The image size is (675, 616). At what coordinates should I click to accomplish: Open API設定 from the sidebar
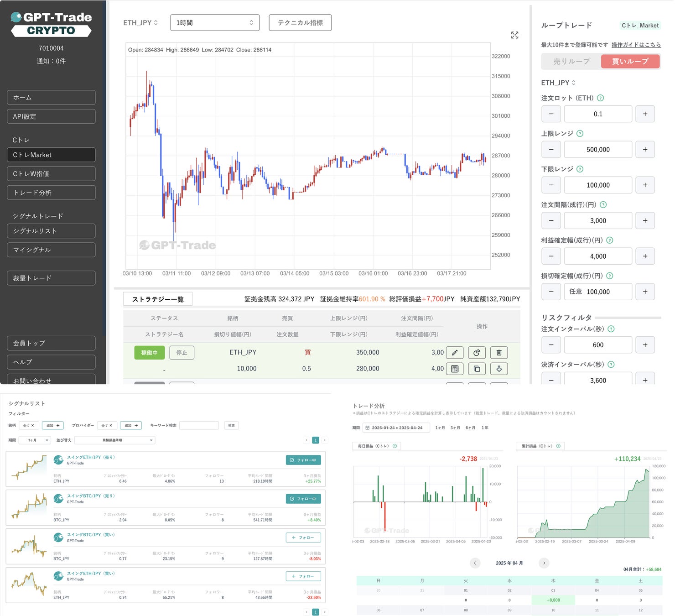click(x=51, y=116)
